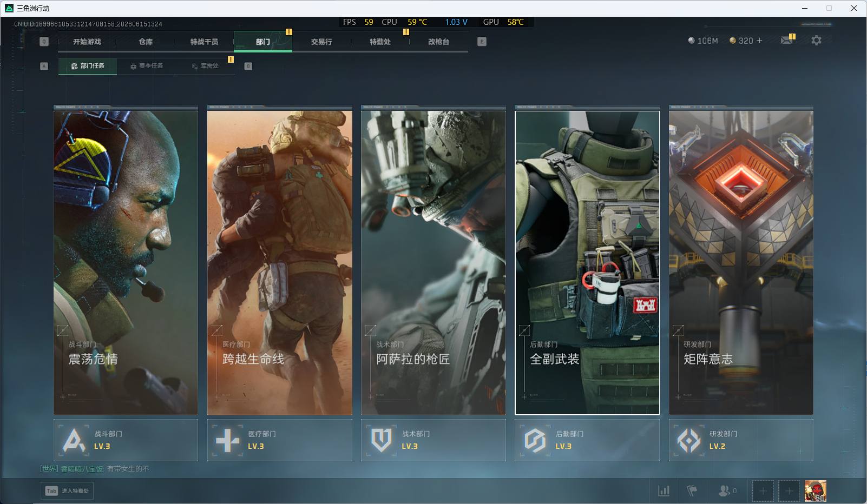This screenshot has height=504, width=867.
Task: Click the 后勤部门 hexagon emblem icon
Action: point(535,440)
